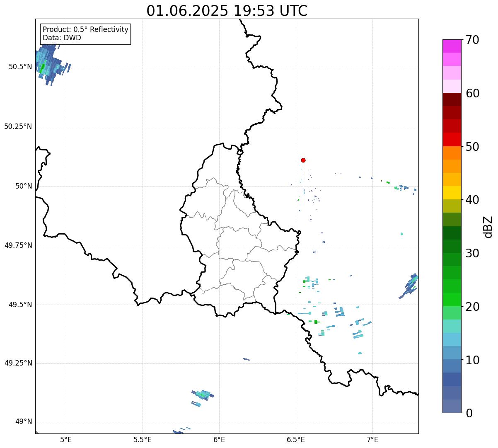The width and height of the screenshot is (498, 448).
Task: Click the 10 tick on colorbar
Action: [x=472, y=360]
